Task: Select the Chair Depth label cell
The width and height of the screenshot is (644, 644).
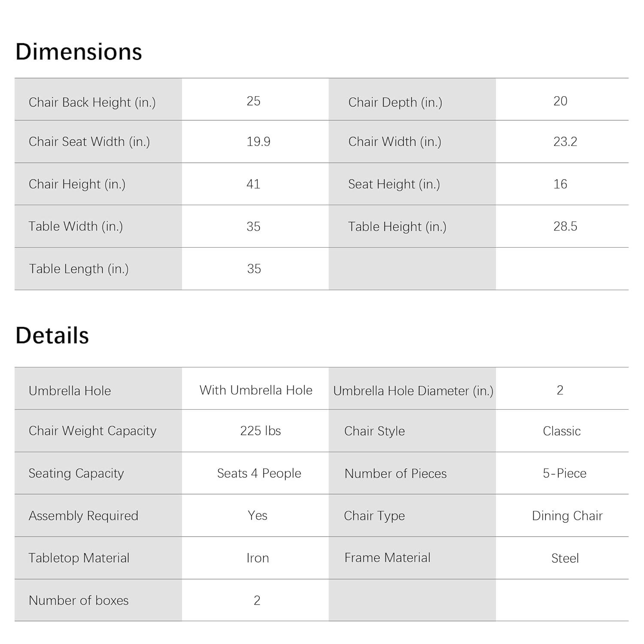Action: pyautogui.click(x=395, y=102)
